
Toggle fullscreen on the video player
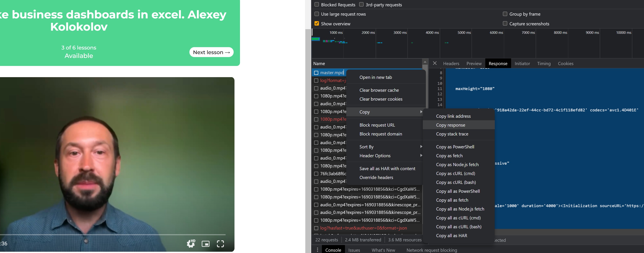click(220, 244)
